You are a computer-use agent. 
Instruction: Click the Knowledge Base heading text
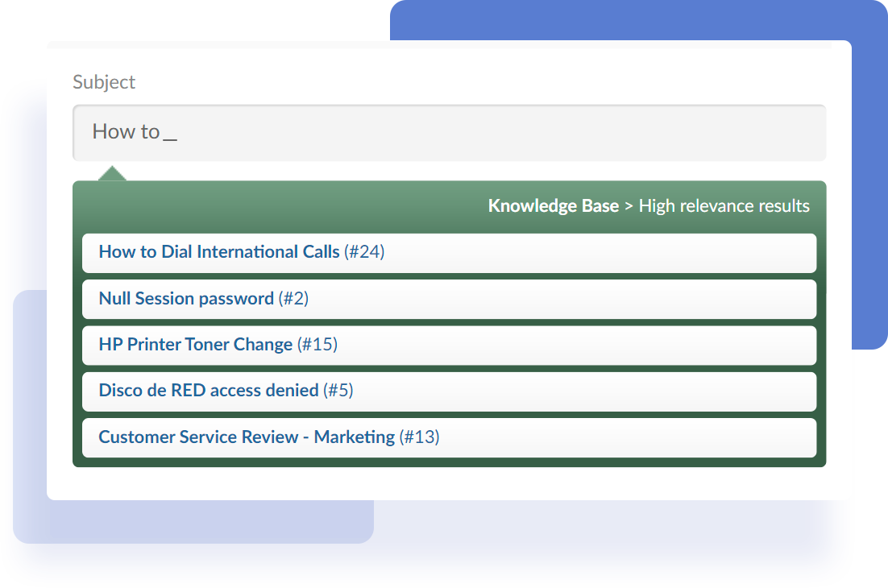tap(554, 206)
